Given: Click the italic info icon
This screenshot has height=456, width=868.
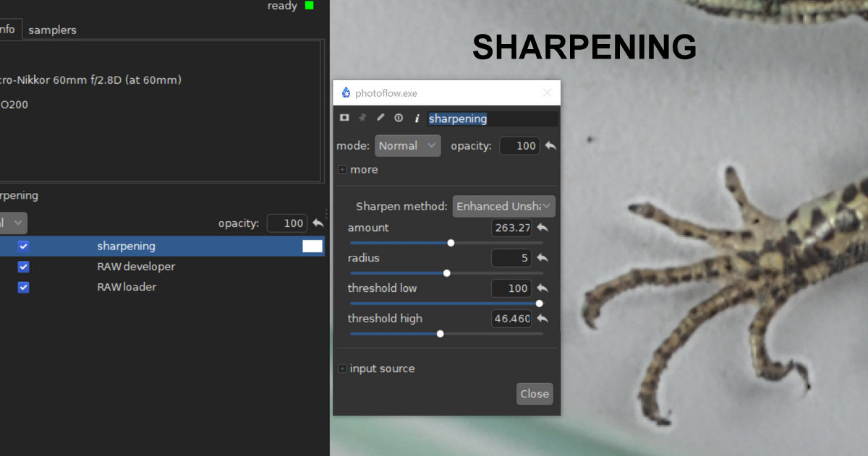Looking at the screenshot, I should click(417, 119).
